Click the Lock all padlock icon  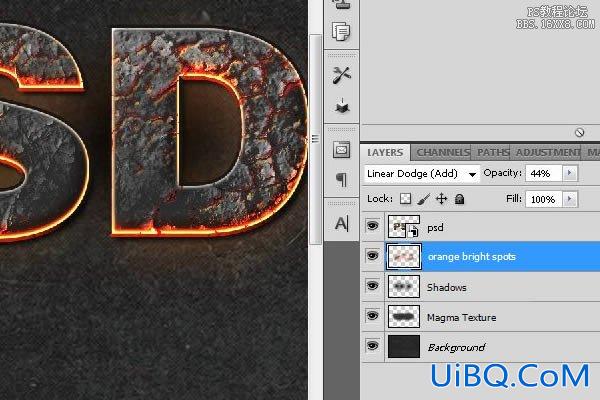(x=460, y=199)
